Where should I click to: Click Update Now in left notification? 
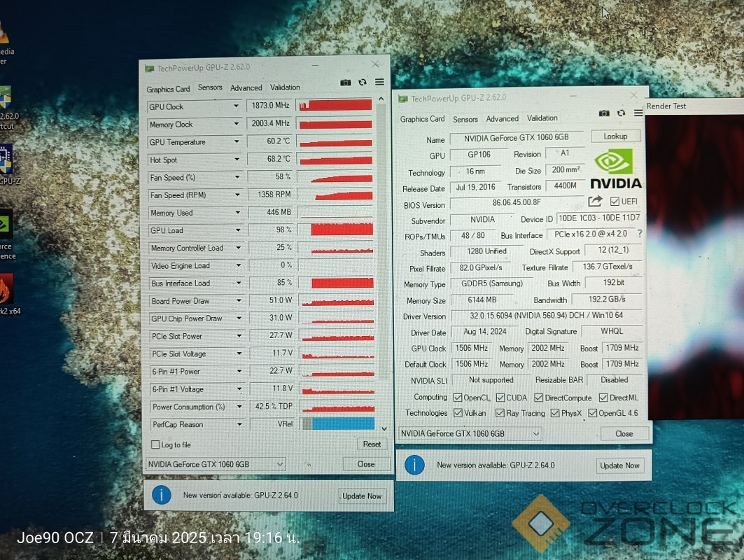(x=362, y=496)
